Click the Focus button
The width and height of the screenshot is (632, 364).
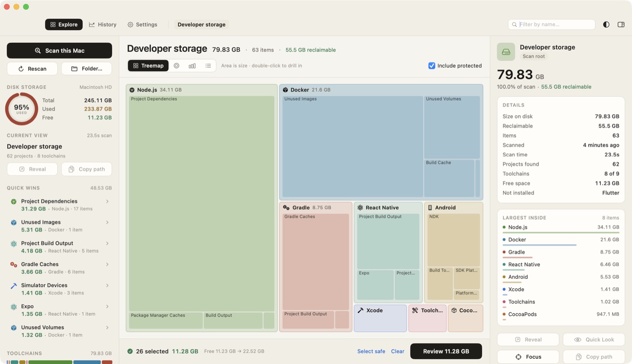pos(528,357)
